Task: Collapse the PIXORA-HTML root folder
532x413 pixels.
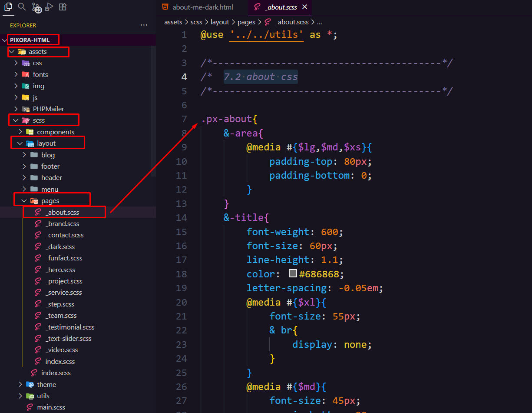Action: 5,40
